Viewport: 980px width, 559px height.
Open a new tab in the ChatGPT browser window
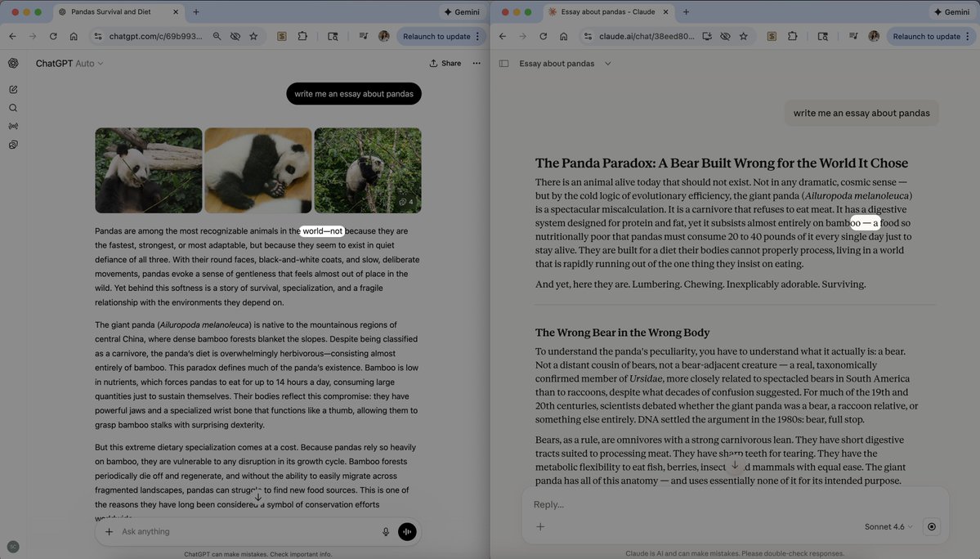pyautogui.click(x=195, y=12)
